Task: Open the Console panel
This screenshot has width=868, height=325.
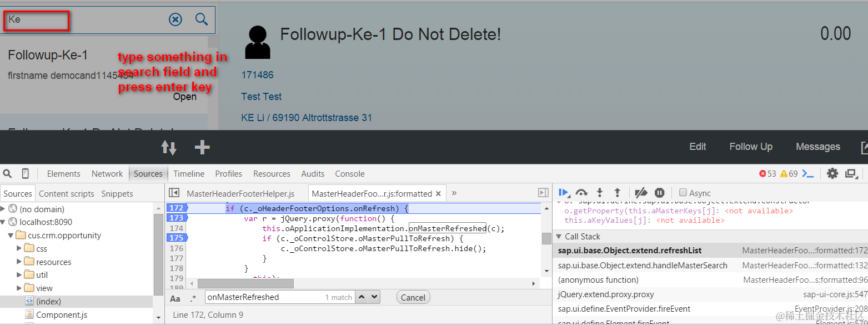Action: click(x=350, y=174)
